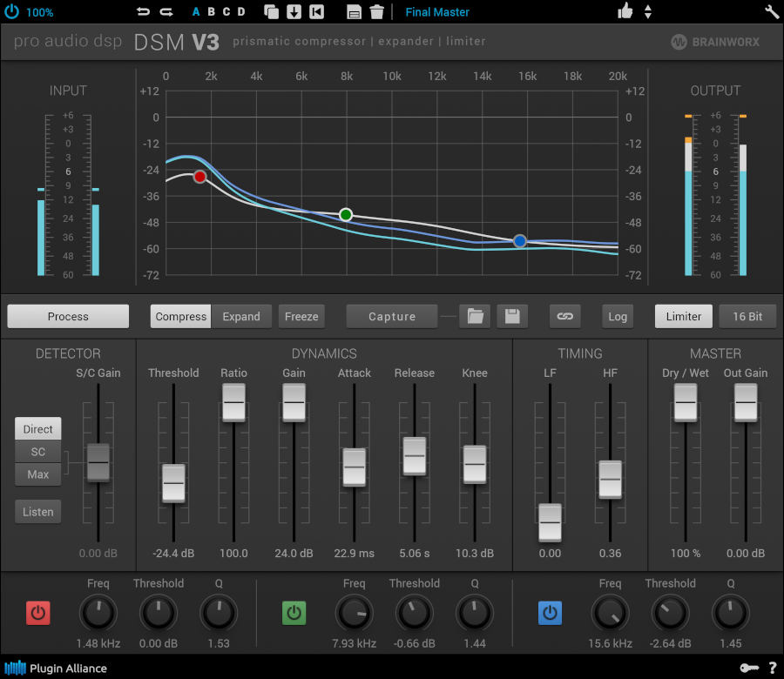Rate the preset with the thumbs up
This screenshot has height=679, width=784.
624,11
